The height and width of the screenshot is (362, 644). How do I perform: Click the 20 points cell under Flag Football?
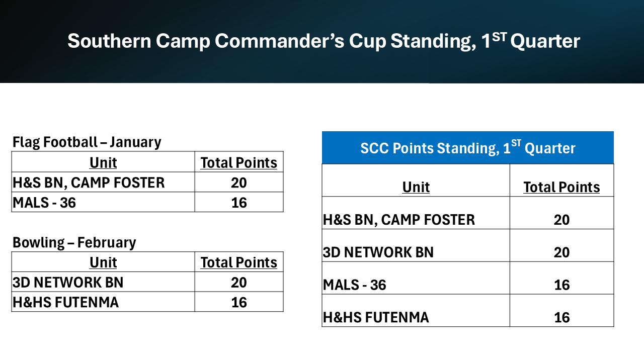coord(238,183)
